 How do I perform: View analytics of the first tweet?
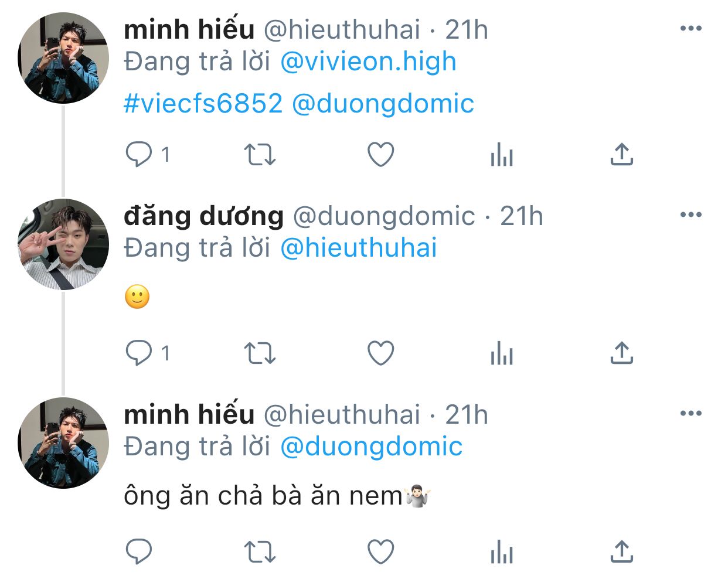point(502,156)
